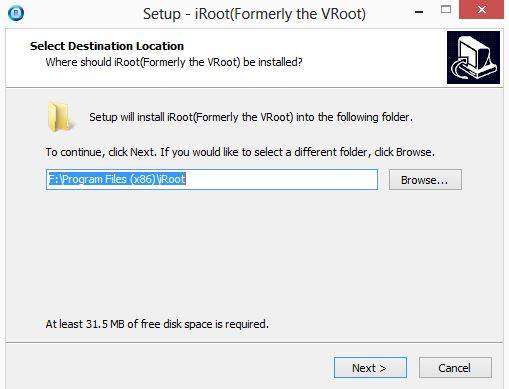Abort installation with the Cancel button
The height and width of the screenshot is (389, 509).
coord(455,368)
